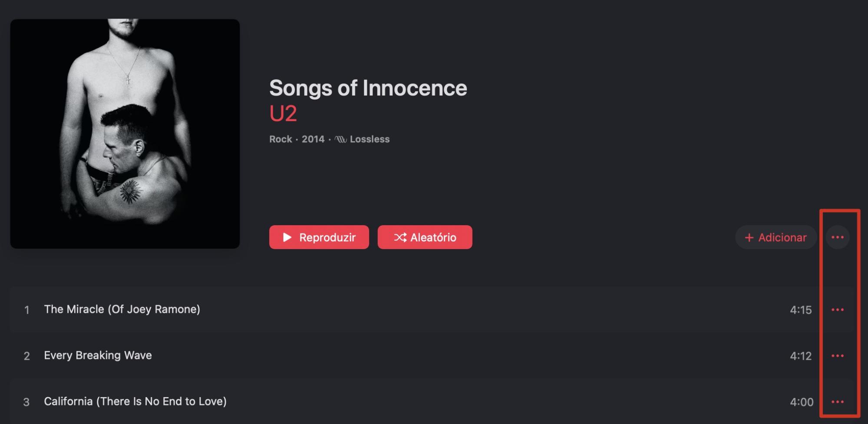The image size is (868, 424).
Task: Open the U2 artist page link
Action: click(282, 114)
